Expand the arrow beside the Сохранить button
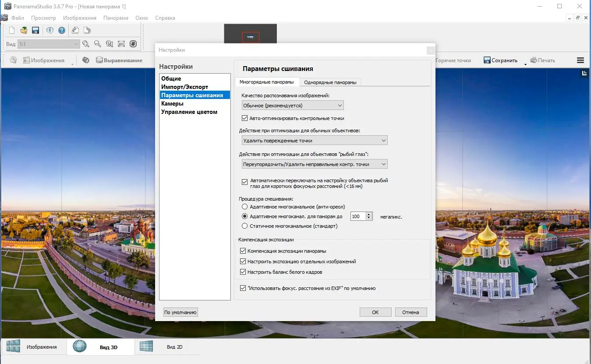 pyautogui.click(x=525, y=64)
